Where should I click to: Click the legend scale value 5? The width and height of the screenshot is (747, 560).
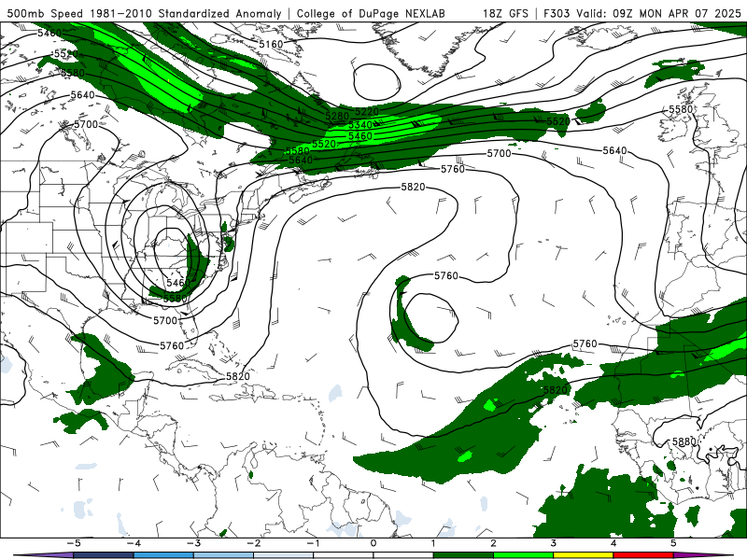(x=673, y=543)
